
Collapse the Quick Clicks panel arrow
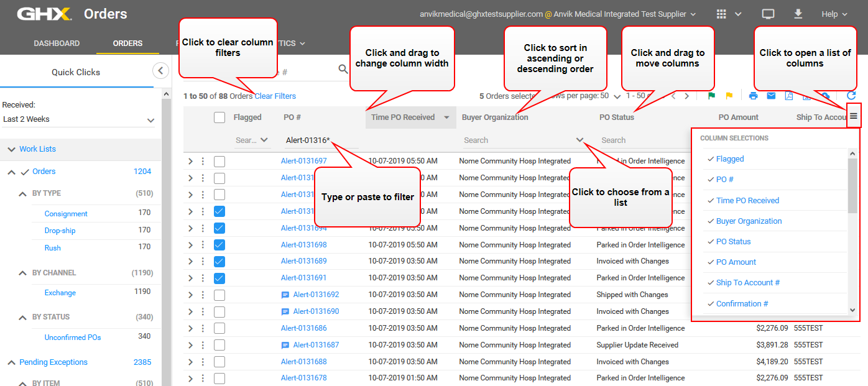(160, 70)
